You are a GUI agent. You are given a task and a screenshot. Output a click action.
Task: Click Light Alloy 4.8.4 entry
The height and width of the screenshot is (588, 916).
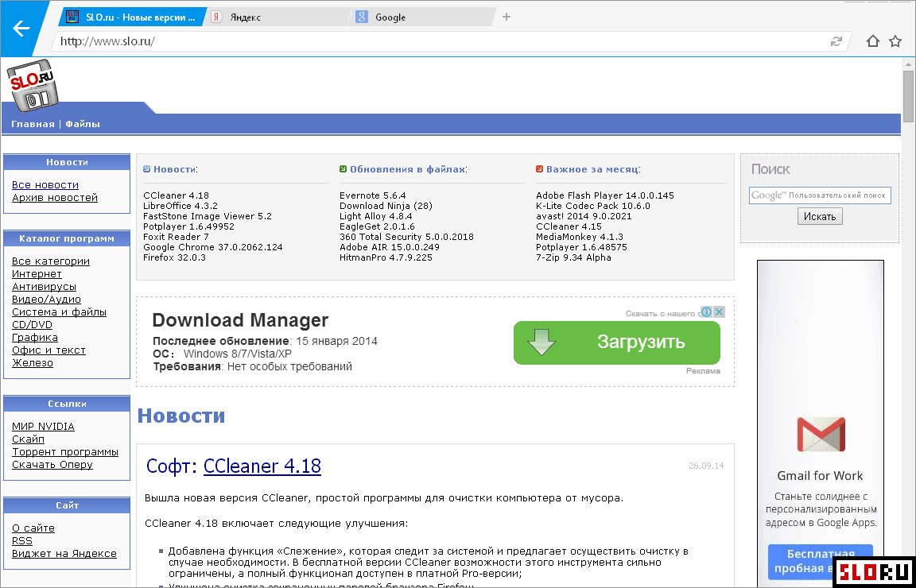pos(375,216)
